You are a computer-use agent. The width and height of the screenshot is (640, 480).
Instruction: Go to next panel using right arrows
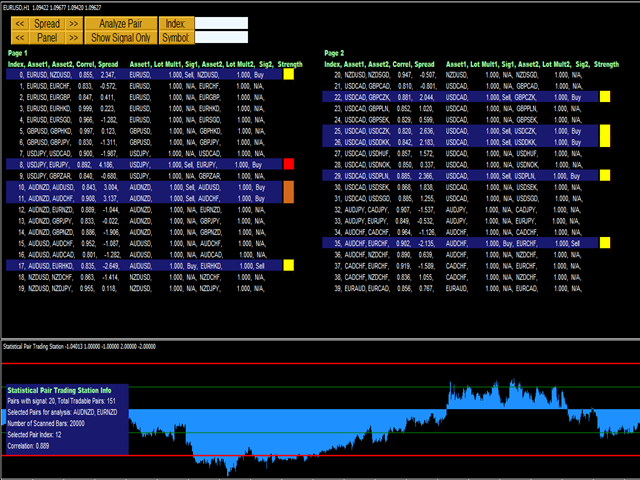coord(75,37)
